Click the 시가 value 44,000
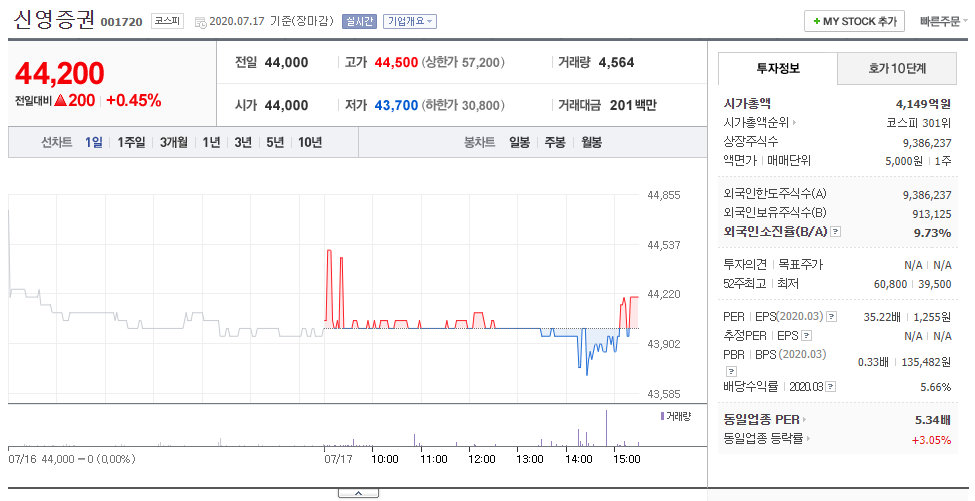This screenshot has height=501, width=975. tap(287, 105)
